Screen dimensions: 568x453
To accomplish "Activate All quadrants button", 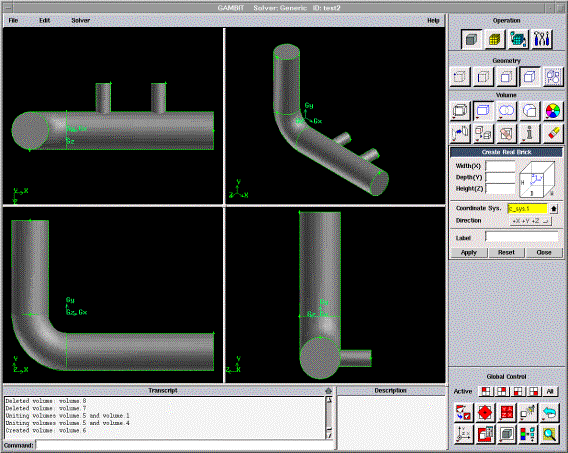I will 550,391.
